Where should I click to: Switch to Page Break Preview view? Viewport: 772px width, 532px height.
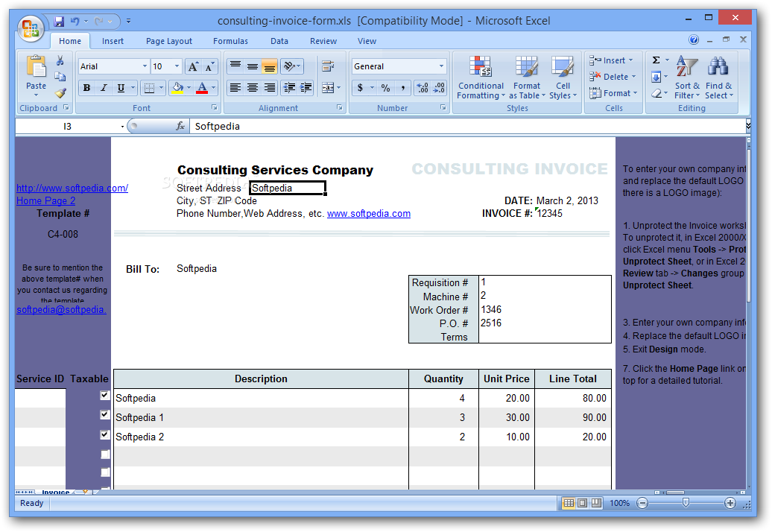(596, 503)
